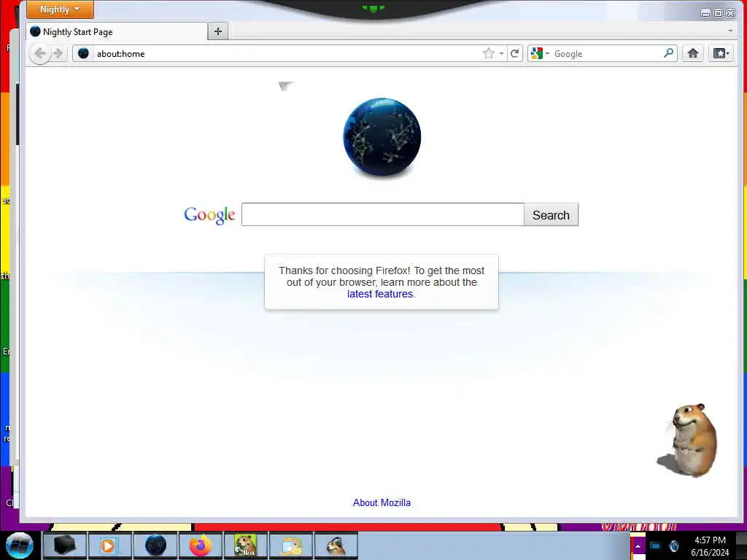
Task: Open the hamster with headphones taskbar app
Action: 336,545
